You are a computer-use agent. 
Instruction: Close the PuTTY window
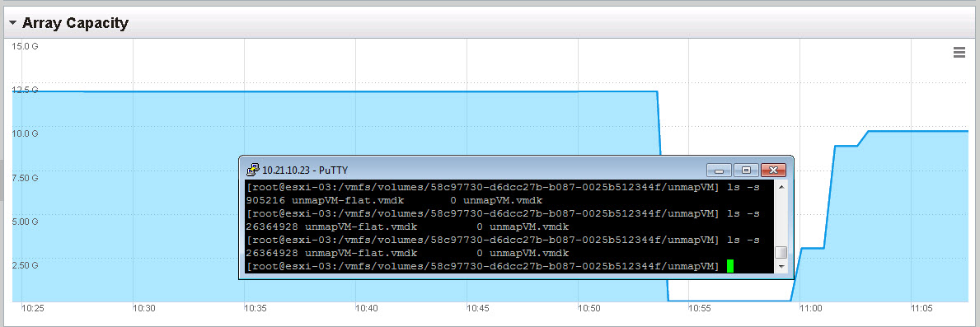coord(773,170)
